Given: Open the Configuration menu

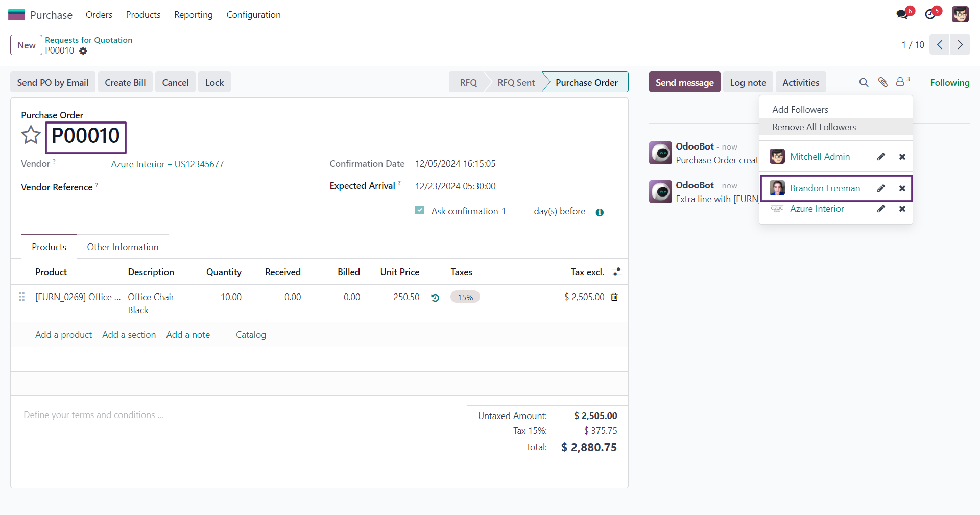Looking at the screenshot, I should point(253,15).
